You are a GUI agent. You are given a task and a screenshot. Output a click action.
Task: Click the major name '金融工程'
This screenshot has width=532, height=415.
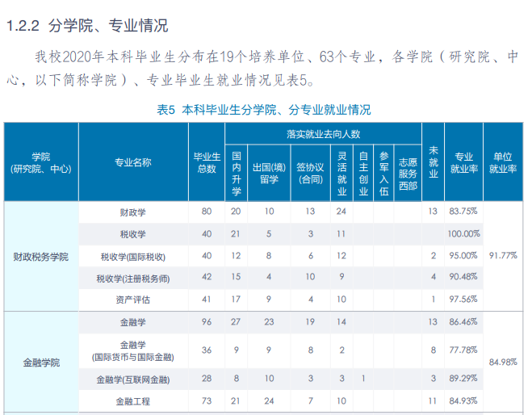(133, 401)
